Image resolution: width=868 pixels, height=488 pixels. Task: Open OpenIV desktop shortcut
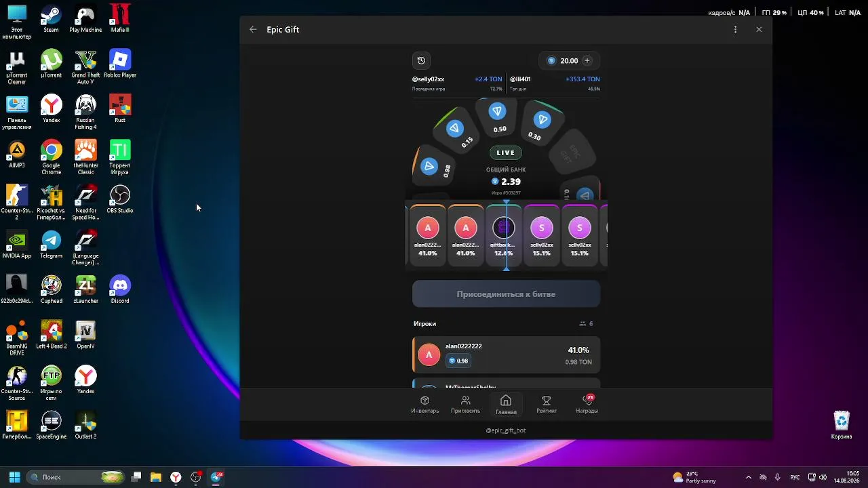tap(85, 335)
